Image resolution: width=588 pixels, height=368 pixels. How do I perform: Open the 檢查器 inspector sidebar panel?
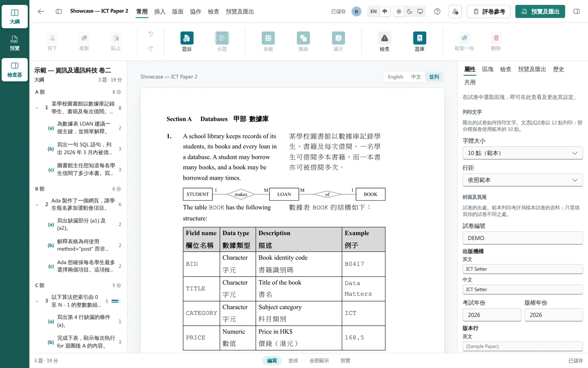tap(15, 70)
